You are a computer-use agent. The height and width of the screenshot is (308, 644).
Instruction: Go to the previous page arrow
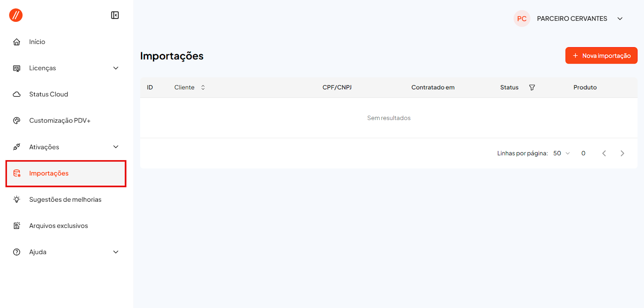[x=604, y=153]
